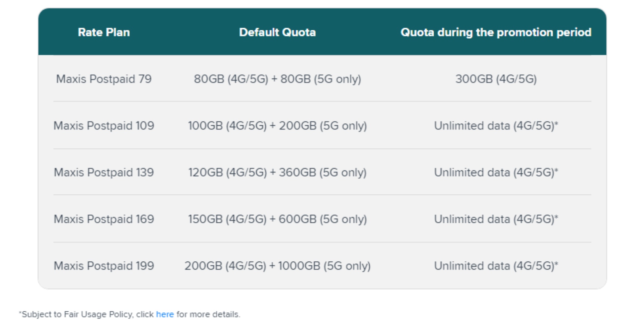Click Unlimited data cell for Postpaid 199
Viewport: 644px width, 330px height.
coord(496,266)
